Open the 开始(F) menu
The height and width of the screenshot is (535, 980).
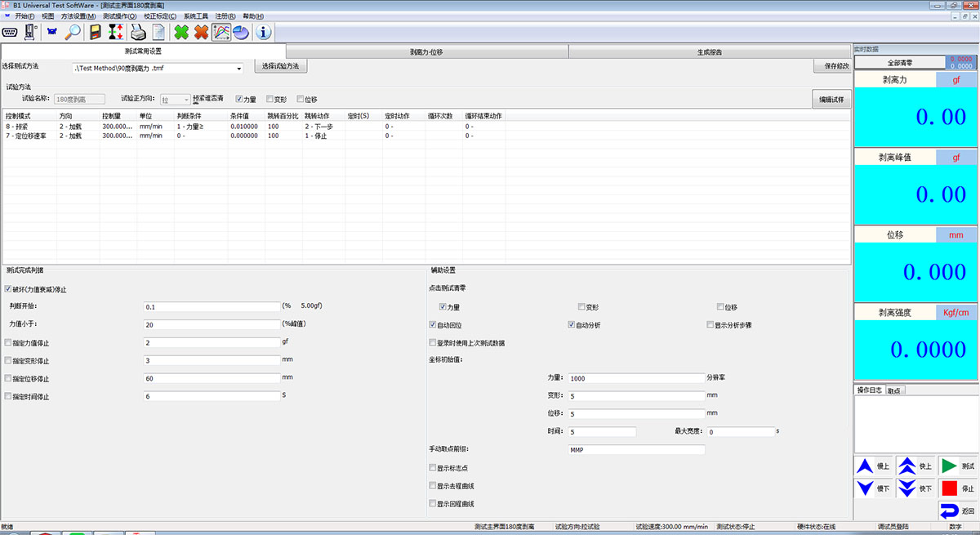pos(24,16)
